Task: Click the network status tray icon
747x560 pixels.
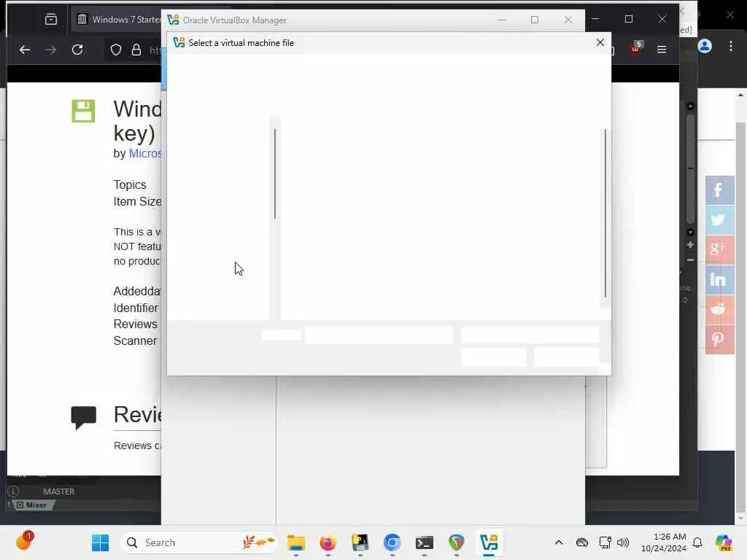Action: pos(605,542)
